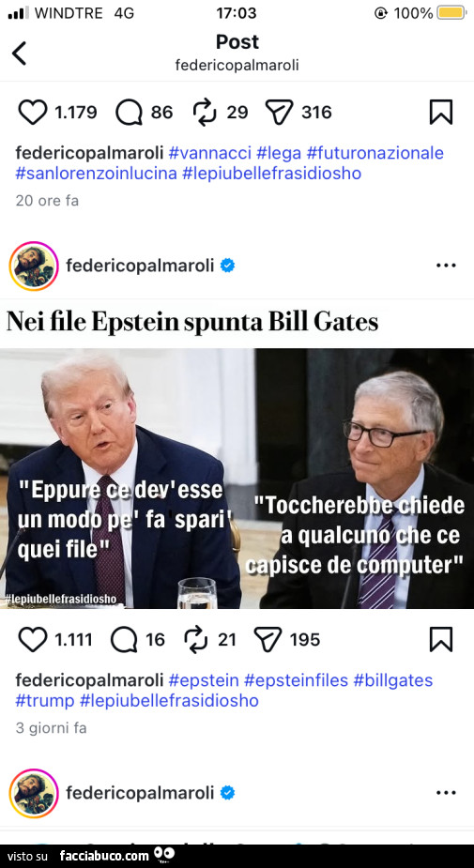Like the Vannacci post with 1.179 likes

(33, 113)
